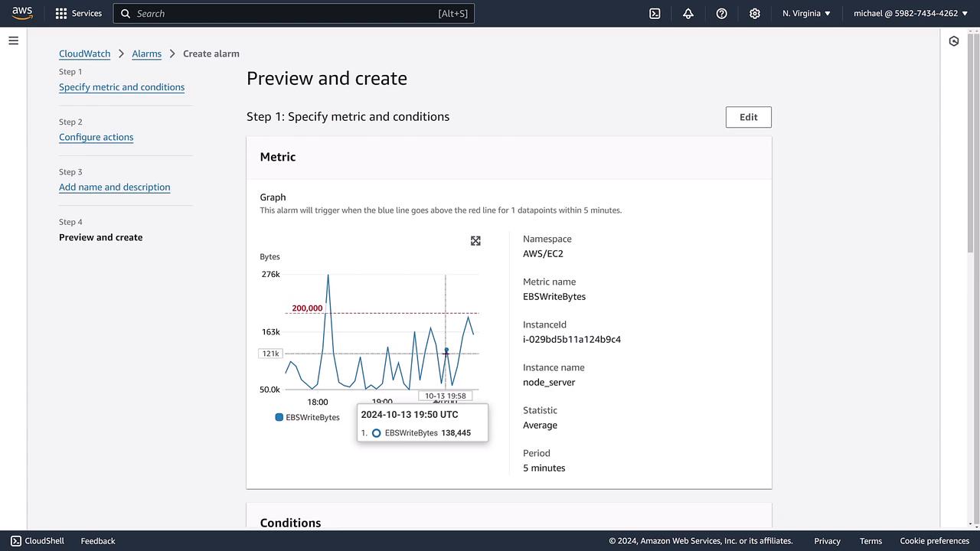Toggle the EBSWriteBytes legend color swatch
This screenshot has width=980, height=551.
tap(279, 417)
